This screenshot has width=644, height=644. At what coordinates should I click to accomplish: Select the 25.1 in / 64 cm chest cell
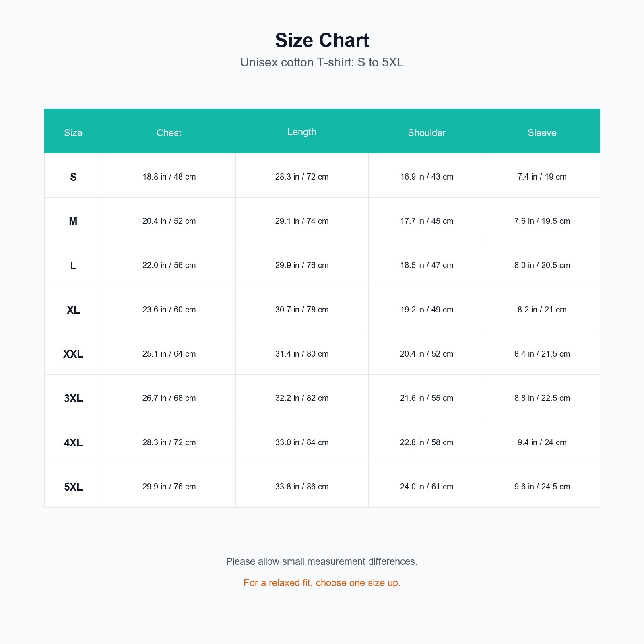pos(169,354)
